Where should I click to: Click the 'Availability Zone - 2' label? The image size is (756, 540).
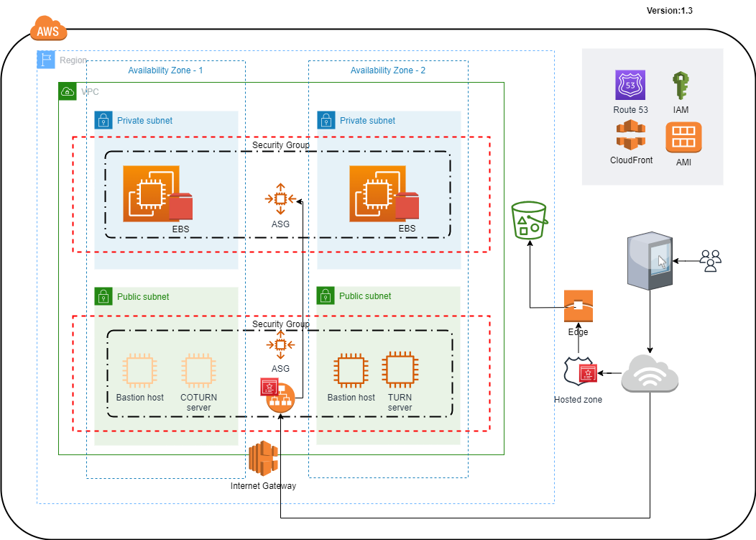coord(388,70)
